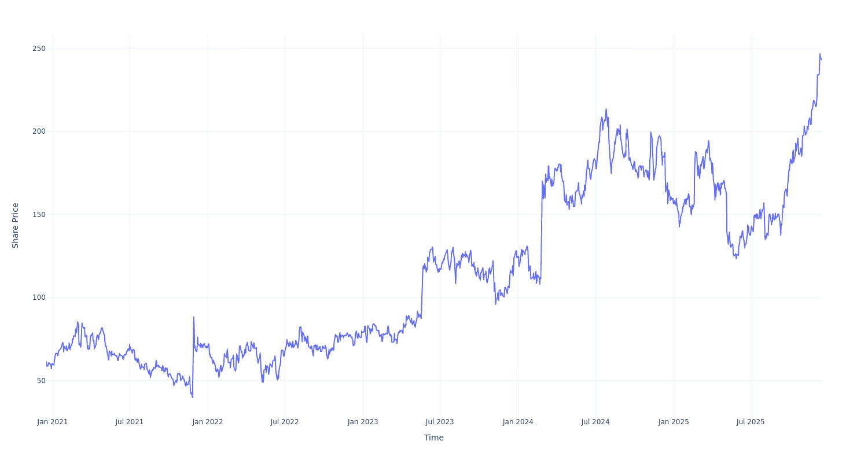Click the 'Jul 2024' x-axis tick label
This screenshot has height=463, width=868.
[595, 422]
